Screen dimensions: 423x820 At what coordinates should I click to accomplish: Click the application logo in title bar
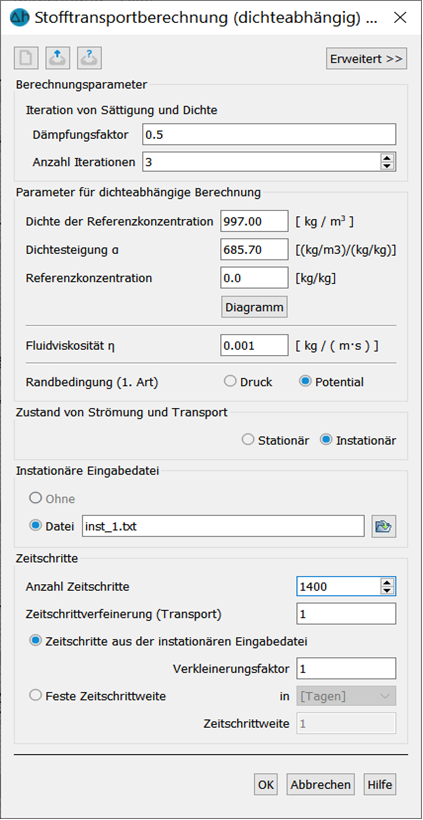(x=19, y=17)
